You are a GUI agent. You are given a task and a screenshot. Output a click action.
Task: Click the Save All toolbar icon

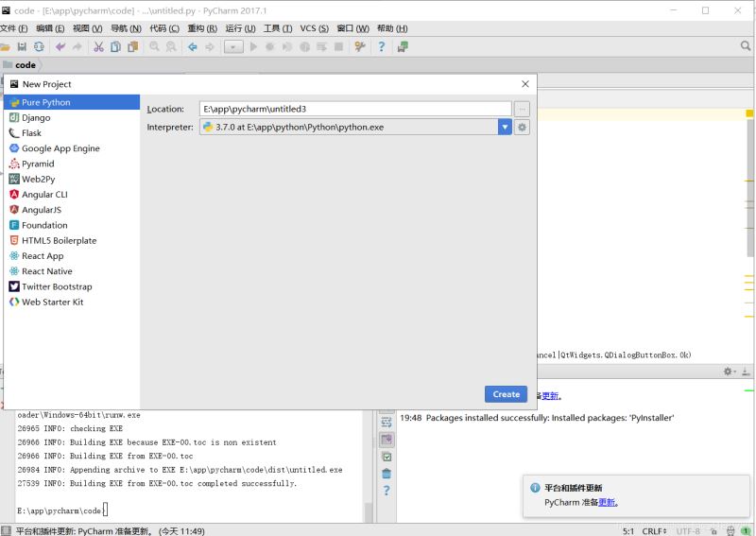coord(22,47)
